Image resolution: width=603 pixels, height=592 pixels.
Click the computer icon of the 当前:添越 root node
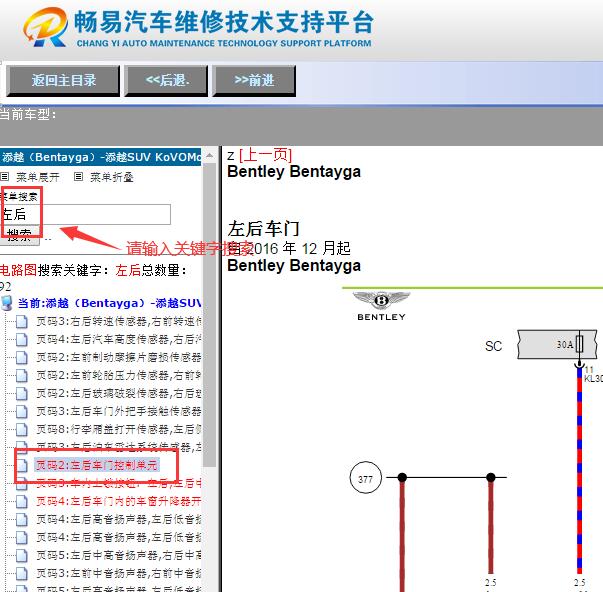(x=7, y=303)
